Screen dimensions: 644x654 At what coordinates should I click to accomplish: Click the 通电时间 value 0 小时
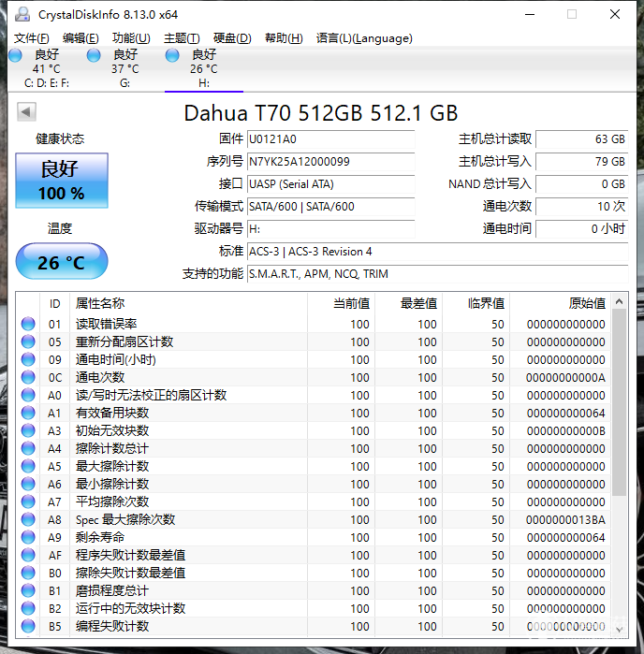point(582,229)
